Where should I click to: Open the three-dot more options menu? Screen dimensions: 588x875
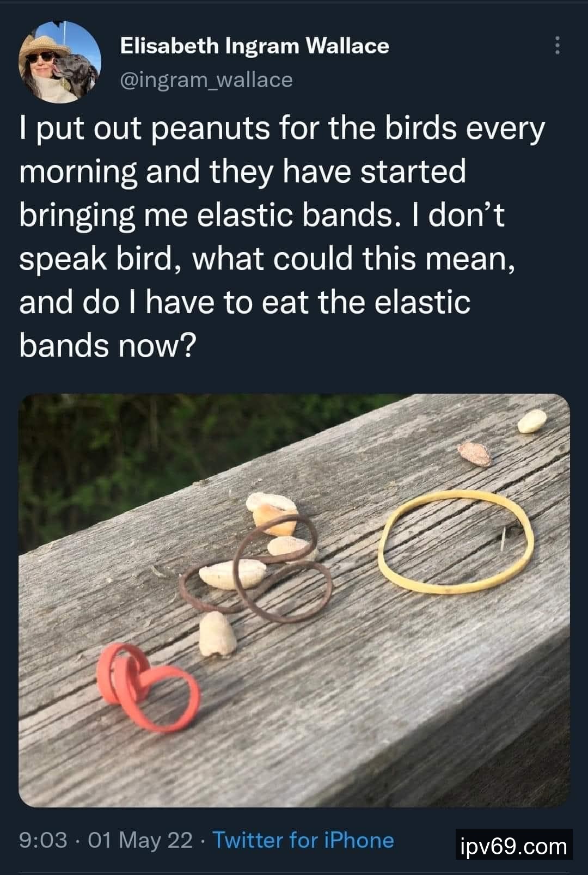[x=557, y=46]
